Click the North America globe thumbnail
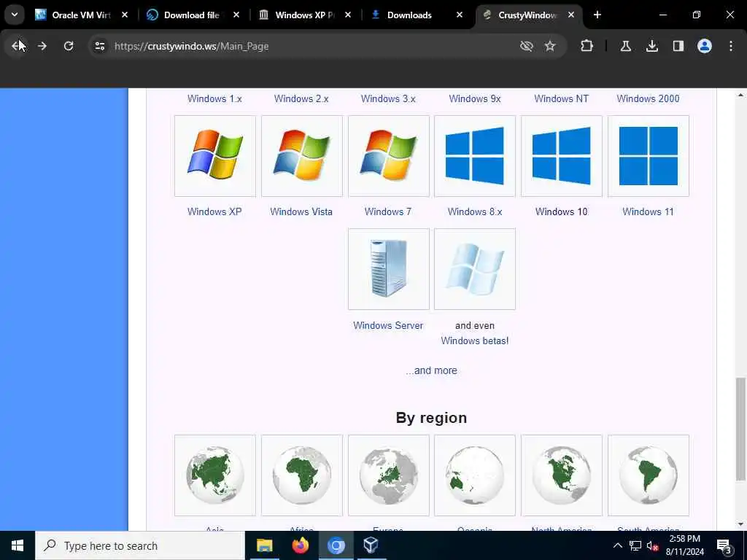This screenshot has width=747, height=560. coord(561,475)
